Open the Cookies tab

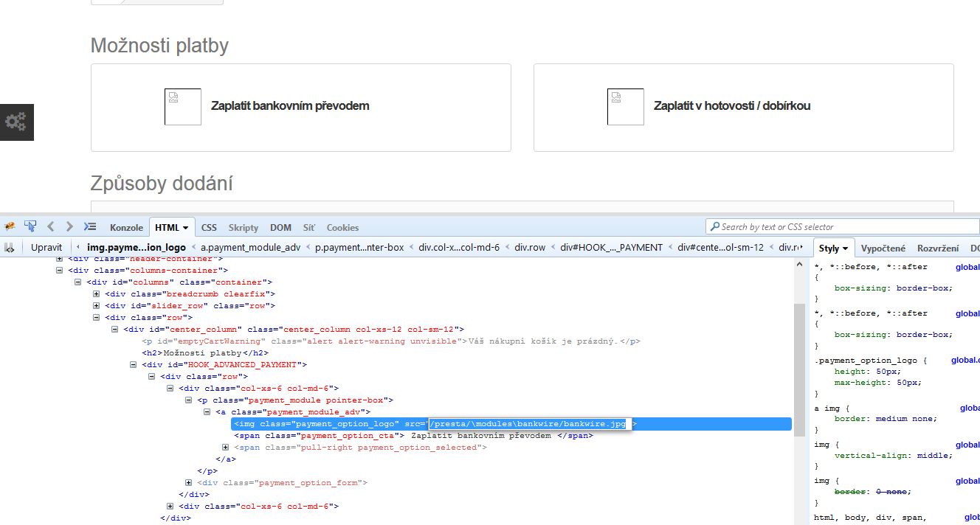[x=342, y=227]
